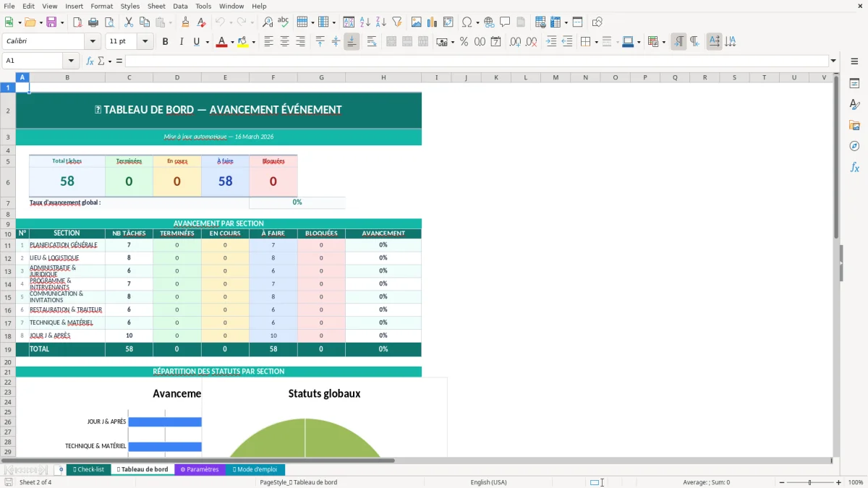Click the Print icon
The image size is (868, 488).
[x=93, y=22]
